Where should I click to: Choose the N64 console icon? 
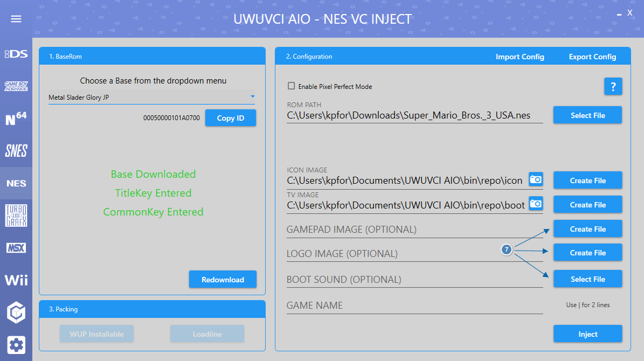tap(16, 119)
